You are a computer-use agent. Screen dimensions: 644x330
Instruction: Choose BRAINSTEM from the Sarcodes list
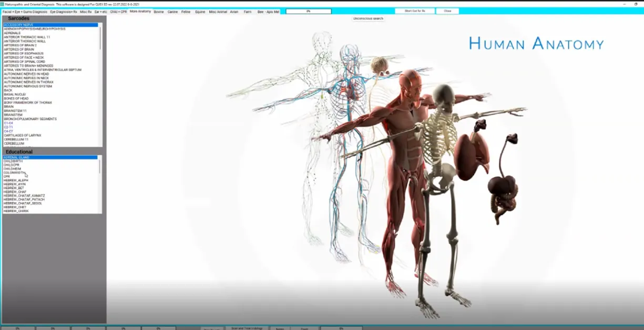[13, 115]
